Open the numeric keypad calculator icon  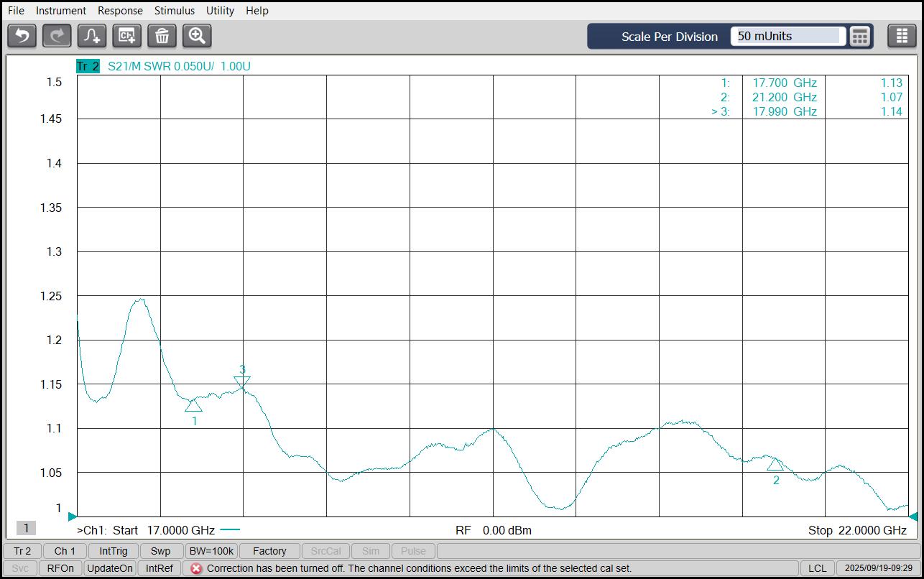(x=860, y=37)
